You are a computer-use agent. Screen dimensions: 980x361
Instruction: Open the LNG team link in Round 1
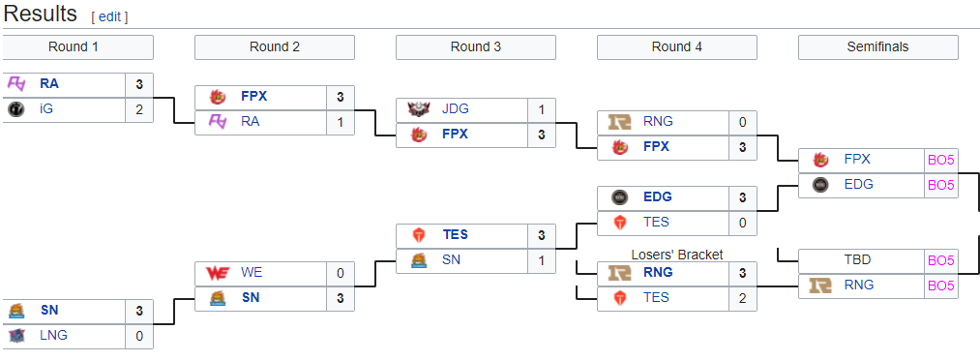(x=54, y=335)
